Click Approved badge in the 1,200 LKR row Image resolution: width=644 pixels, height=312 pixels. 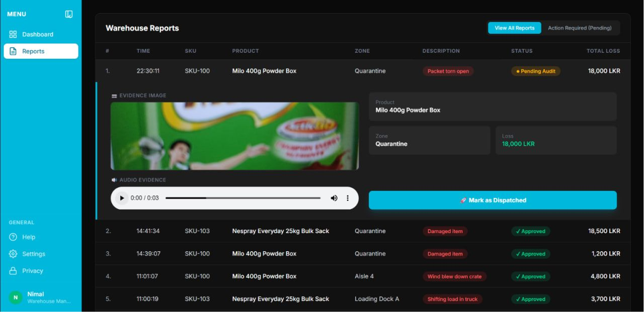[x=530, y=254]
